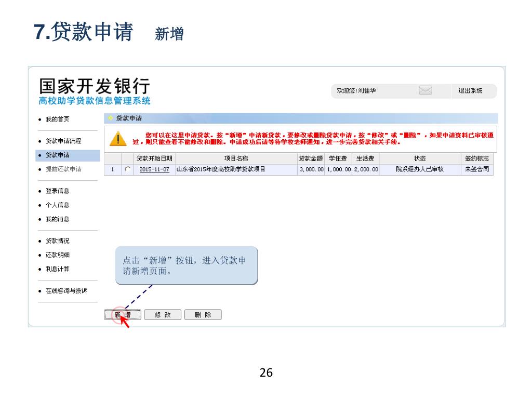Click the 新增 button
This screenshot has width=532, height=399.
[x=123, y=315]
